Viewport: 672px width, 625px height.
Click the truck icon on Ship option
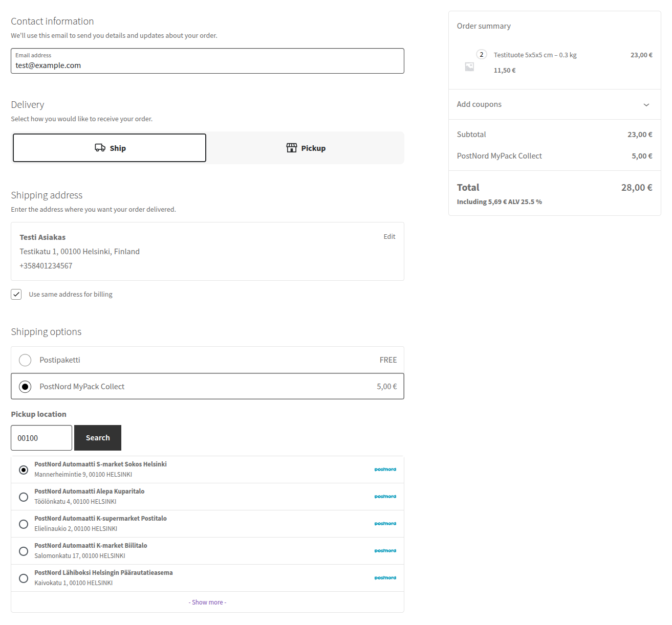(100, 148)
